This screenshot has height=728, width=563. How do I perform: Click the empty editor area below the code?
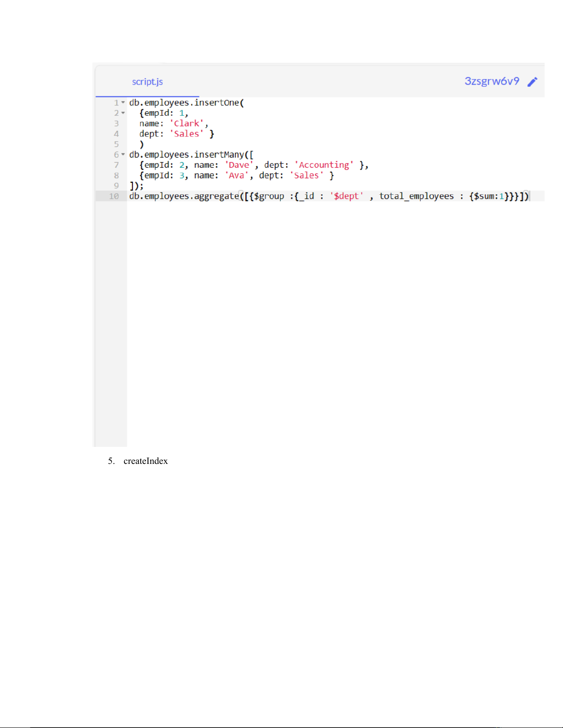(x=322, y=322)
